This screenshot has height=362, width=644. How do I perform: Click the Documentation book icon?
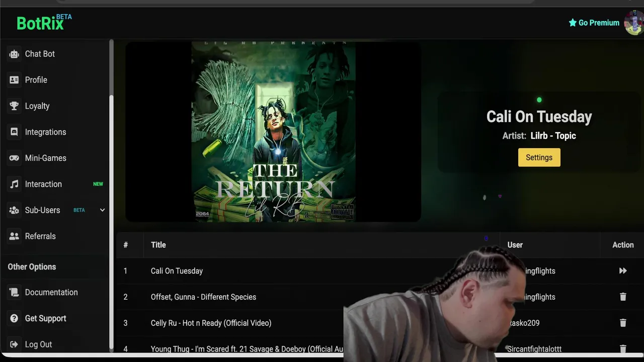pyautogui.click(x=14, y=292)
